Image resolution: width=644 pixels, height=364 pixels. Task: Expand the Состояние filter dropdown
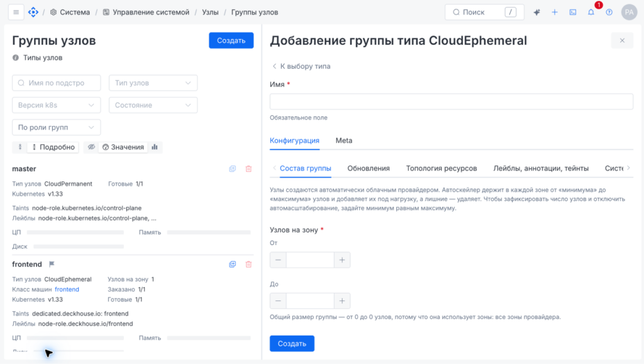point(153,105)
